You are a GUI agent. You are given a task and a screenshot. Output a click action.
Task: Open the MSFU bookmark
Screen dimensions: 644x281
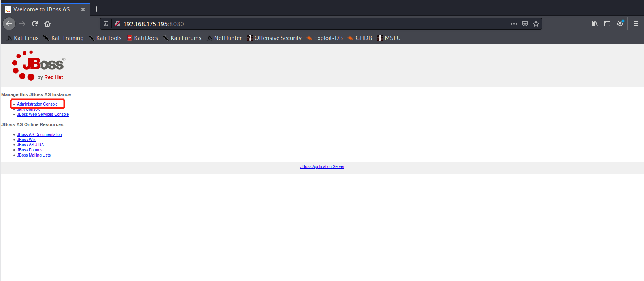389,38
